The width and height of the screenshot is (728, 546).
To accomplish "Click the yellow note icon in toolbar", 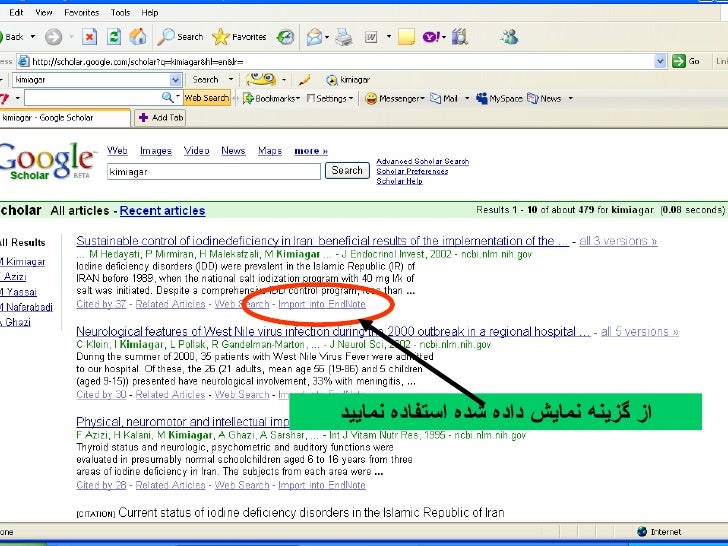I will [406, 37].
